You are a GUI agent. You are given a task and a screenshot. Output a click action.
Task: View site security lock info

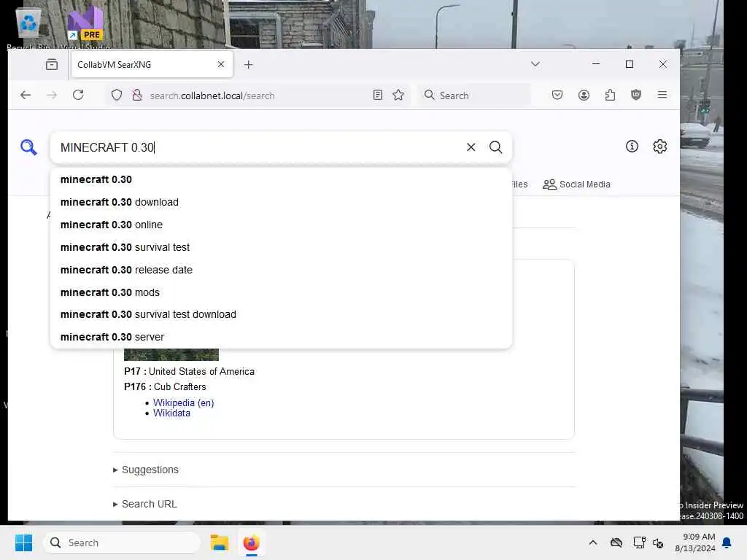point(136,96)
